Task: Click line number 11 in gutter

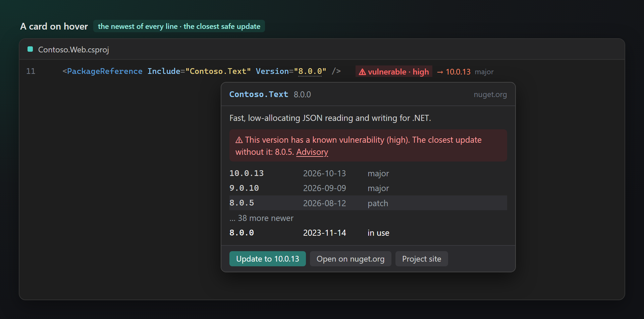Action: coord(31,71)
